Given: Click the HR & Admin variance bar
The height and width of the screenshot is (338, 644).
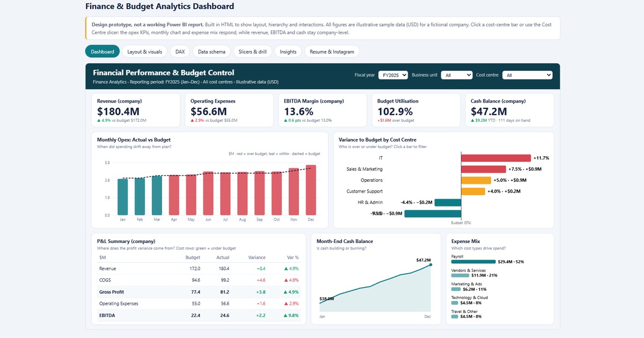Looking at the screenshot, I should (448, 202).
